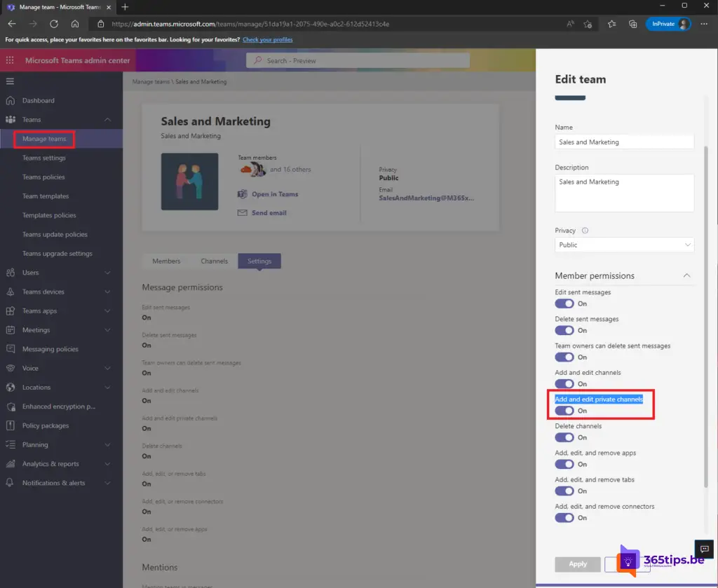The width and height of the screenshot is (718, 588).
Task: Click the Planning list icon
Action: coord(11,444)
